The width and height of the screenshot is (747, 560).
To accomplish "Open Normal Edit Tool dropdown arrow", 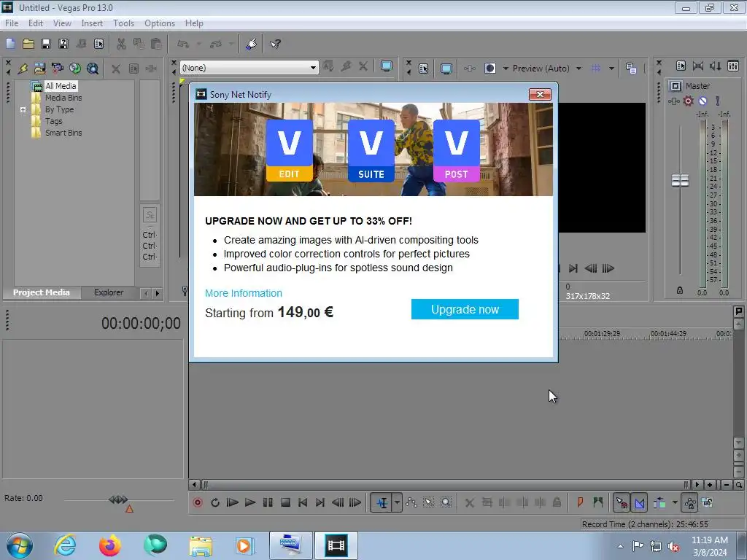I will pyautogui.click(x=397, y=502).
